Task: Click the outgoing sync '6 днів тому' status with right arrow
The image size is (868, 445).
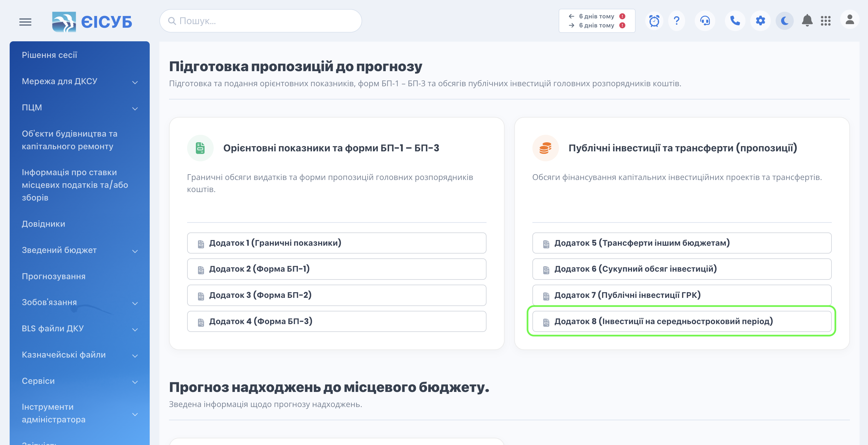Action: [x=597, y=25]
